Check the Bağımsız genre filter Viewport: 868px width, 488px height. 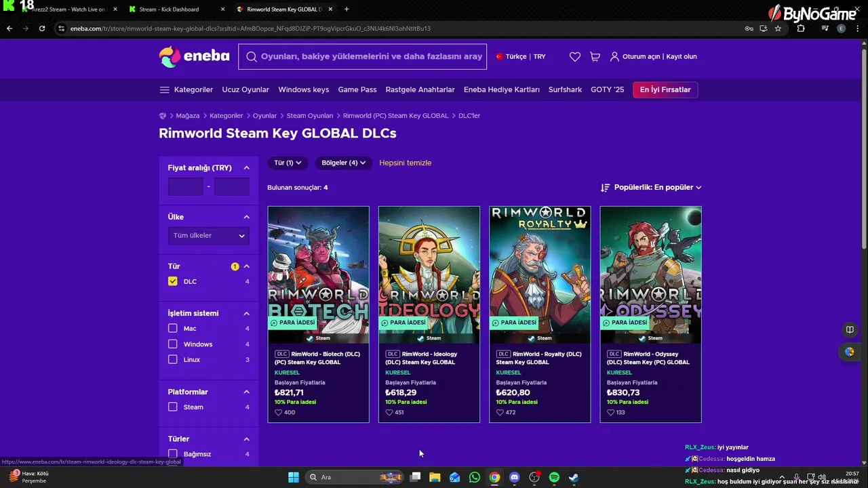click(173, 454)
